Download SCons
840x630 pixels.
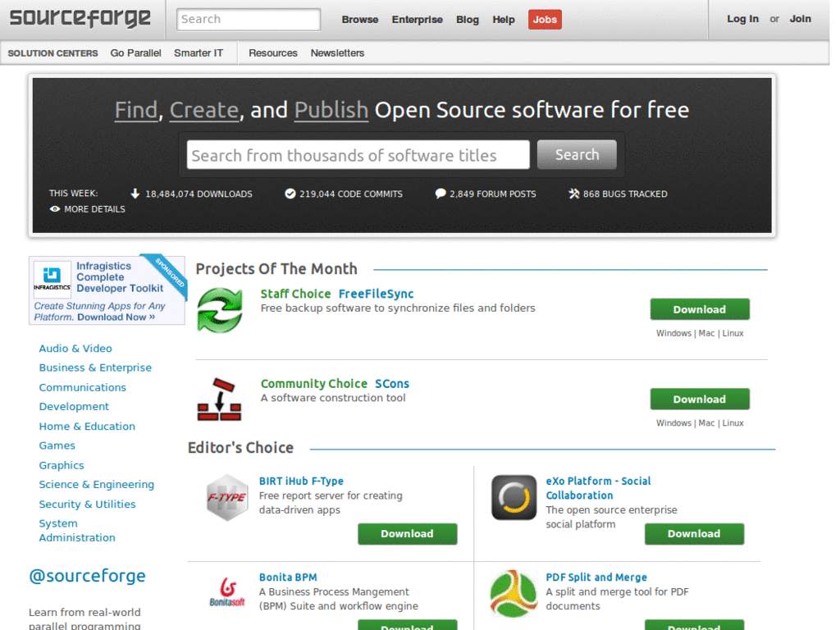(x=700, y=399)
